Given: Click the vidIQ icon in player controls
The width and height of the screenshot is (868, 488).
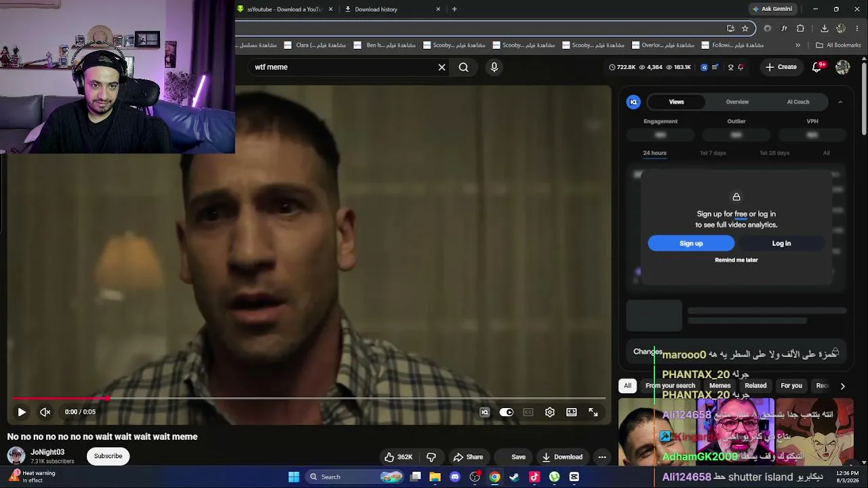Looking at the screenshot, I should [485, 412].
